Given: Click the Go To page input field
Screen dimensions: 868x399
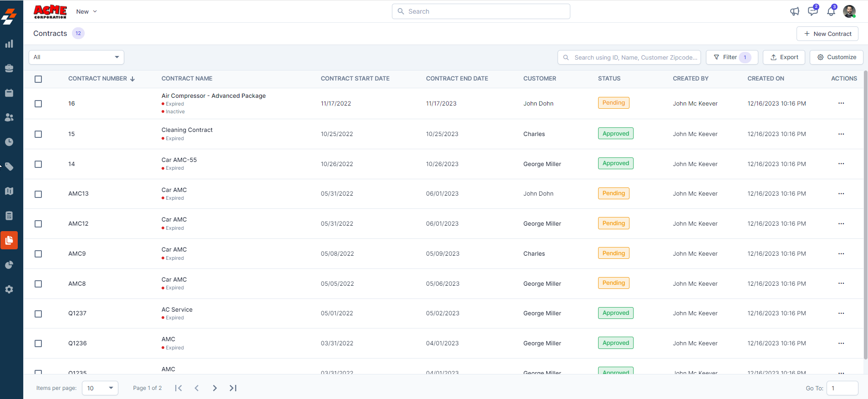Looking at the screenshot, I should pos(842,388).
